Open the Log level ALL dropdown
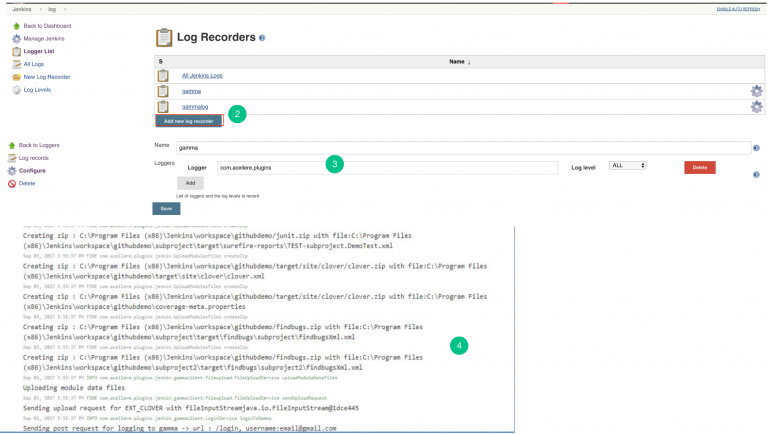 628,165
